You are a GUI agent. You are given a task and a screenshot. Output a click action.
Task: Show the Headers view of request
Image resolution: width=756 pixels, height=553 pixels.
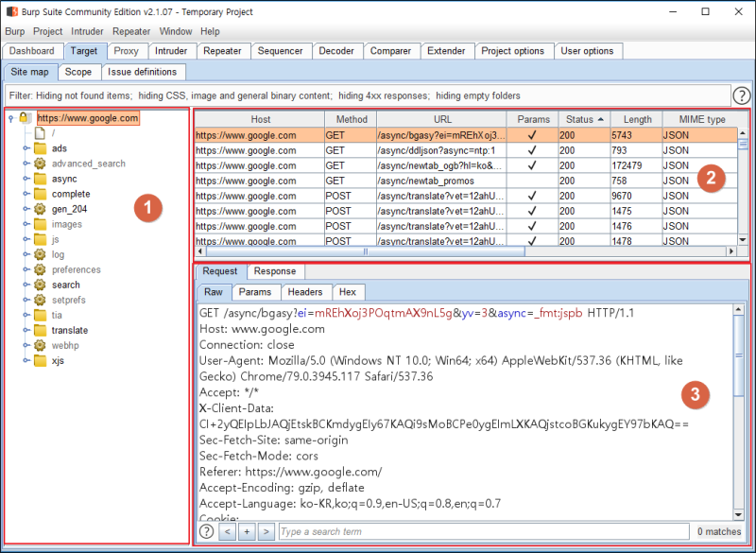(x=305, y=292)
